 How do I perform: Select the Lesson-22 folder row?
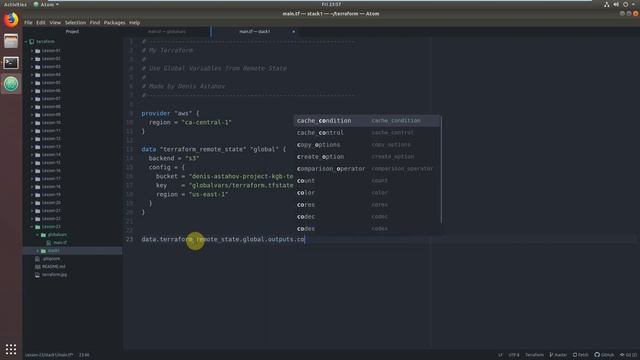[72, 219]
